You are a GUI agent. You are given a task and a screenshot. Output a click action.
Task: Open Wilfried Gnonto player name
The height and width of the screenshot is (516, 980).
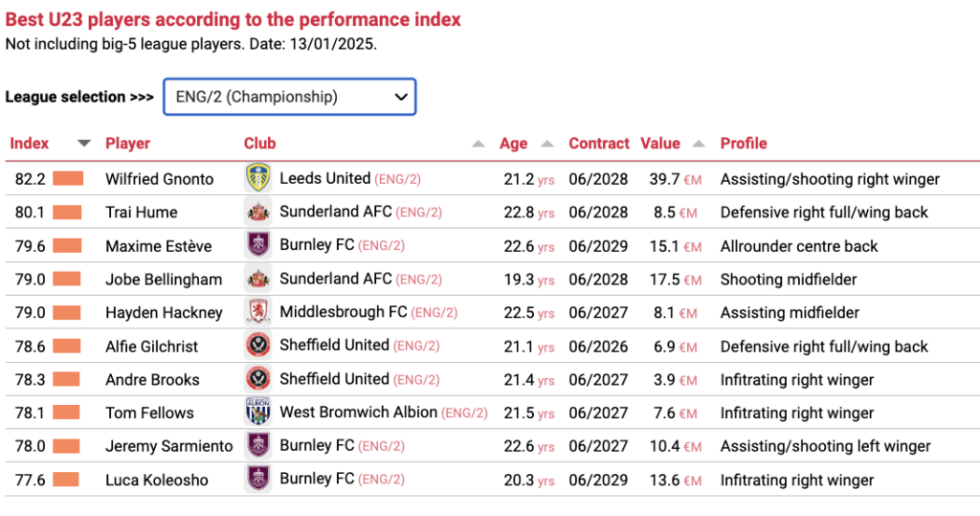tap(160, 179)
